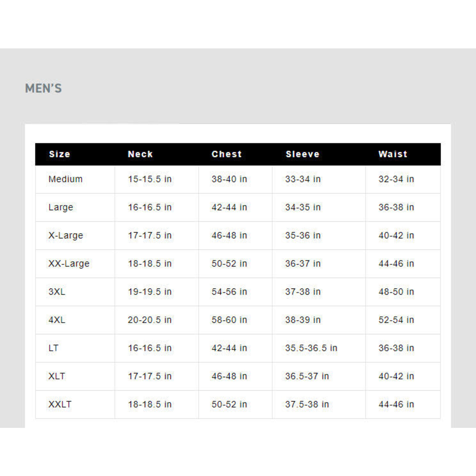Click the XXLT size row label
The width and height of the screenshot is (476, 476).
(x=60, y=404)
